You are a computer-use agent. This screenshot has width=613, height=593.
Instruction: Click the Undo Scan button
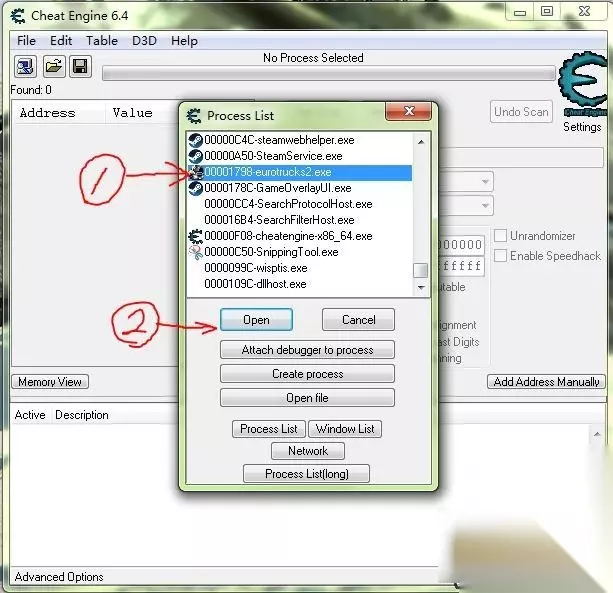(521, 112)
